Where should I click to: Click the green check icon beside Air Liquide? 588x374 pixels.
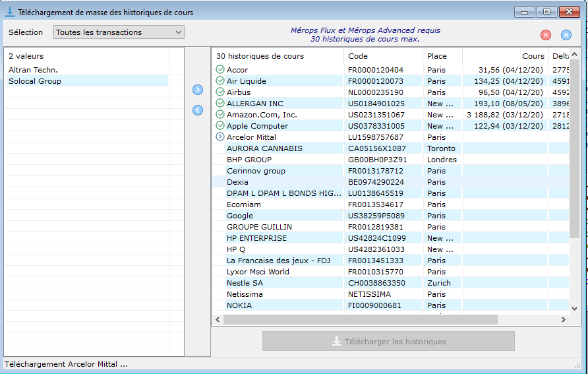click(220, 80)
